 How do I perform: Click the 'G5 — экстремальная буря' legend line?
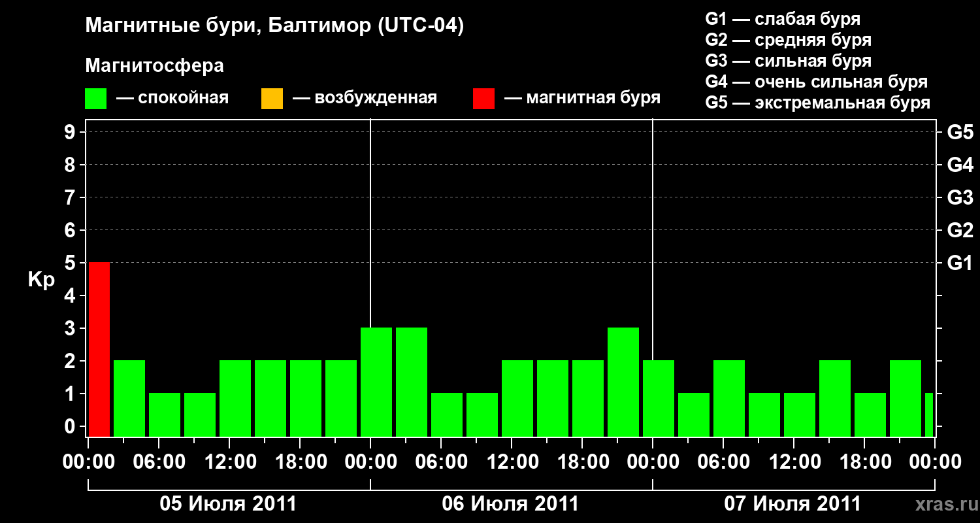[x=817, y=103]
